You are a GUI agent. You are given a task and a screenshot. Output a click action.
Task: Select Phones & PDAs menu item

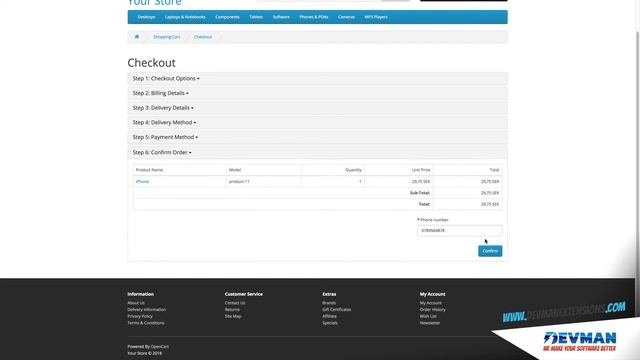(x=313, y=17)
